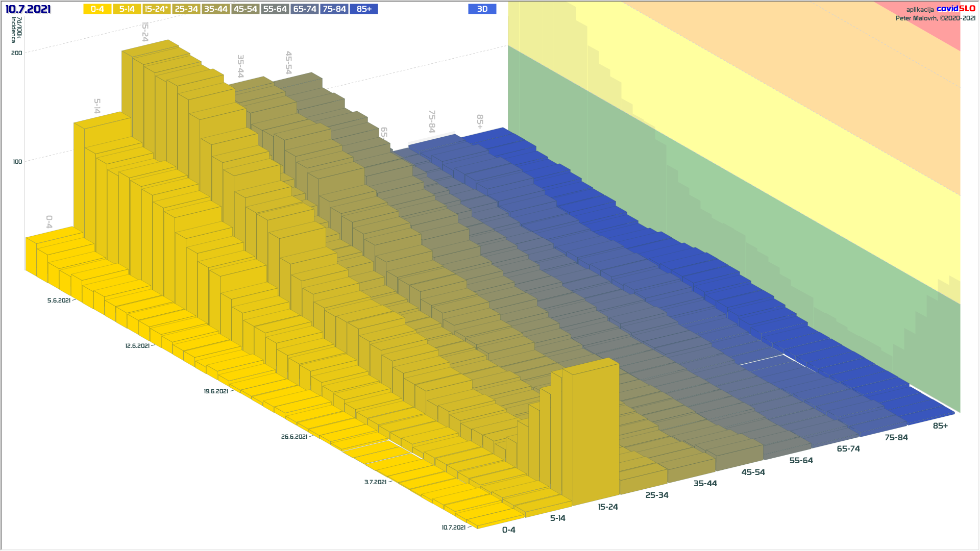The height and width of the screenshot is (551, 980).
Task: Select the 3.7.2021 date axis marker
Action: (375, 482)
